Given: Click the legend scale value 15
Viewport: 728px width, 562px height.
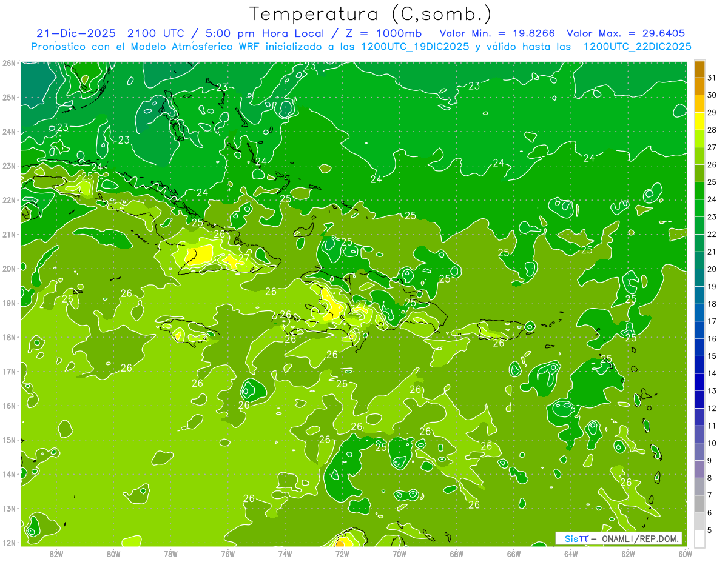Looking at the screenshot, I should click(x=712, y=356).
